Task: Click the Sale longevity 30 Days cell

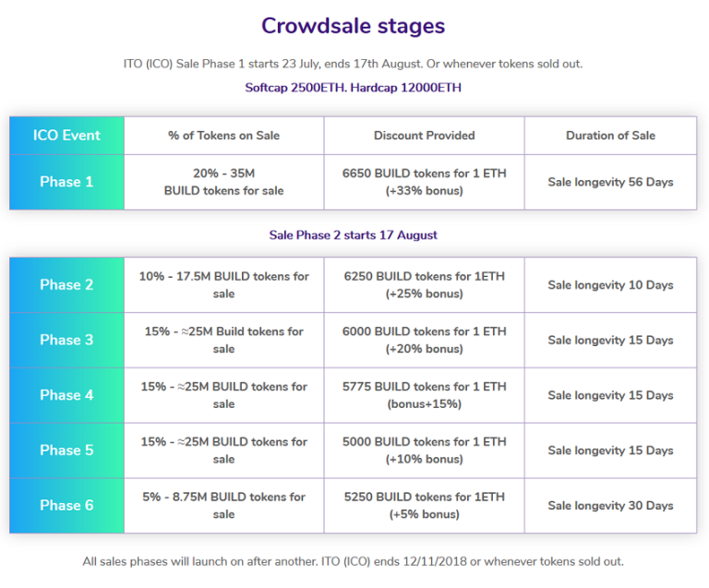Action: tap(610, 505)
